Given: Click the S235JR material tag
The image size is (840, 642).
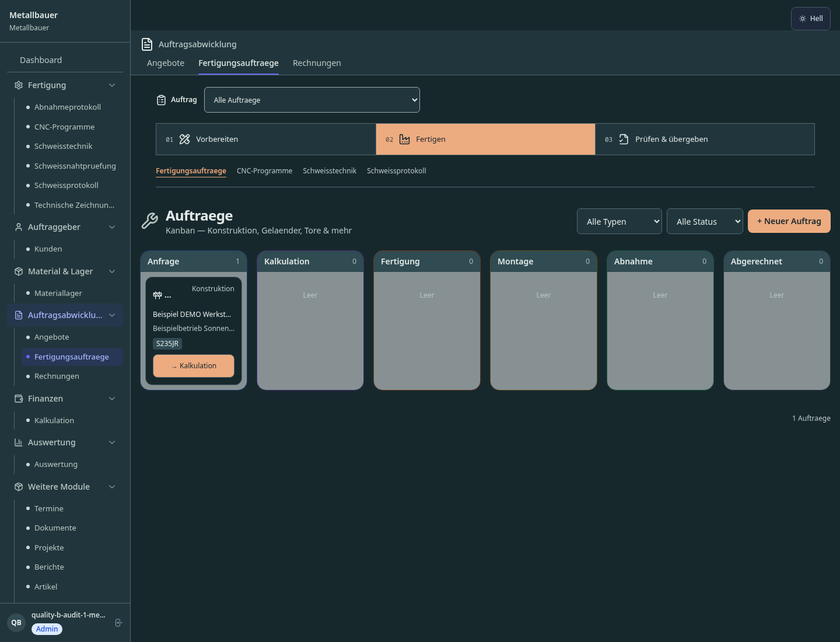Looking at the screenshot, I should pos(167,344).
